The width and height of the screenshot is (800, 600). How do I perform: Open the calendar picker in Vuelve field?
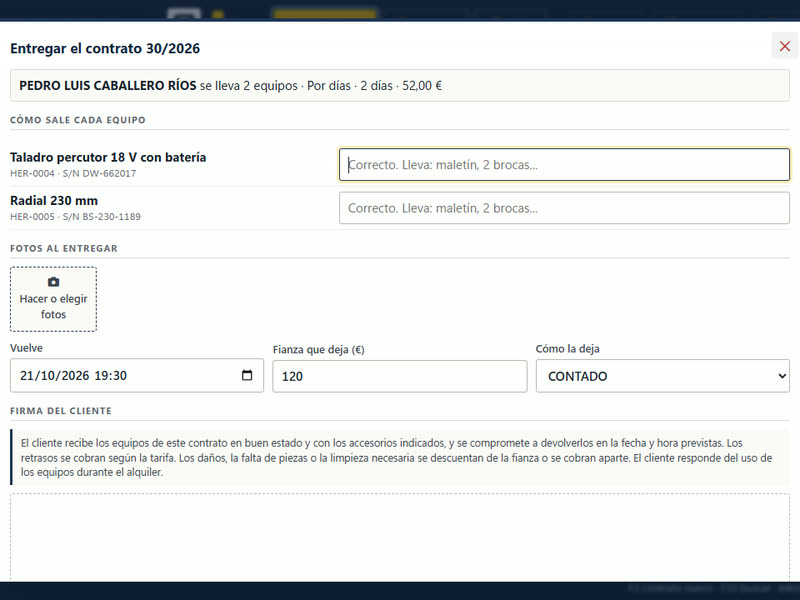coord(247,376)
